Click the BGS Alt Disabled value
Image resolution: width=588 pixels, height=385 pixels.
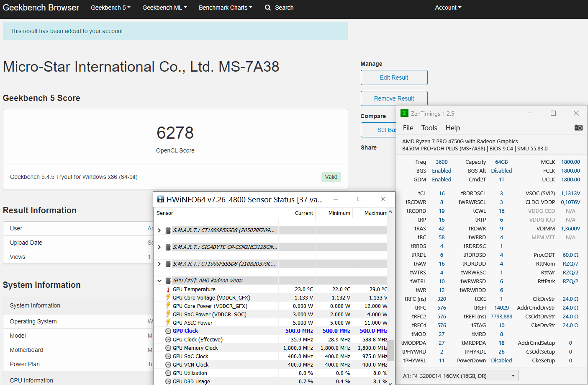click(501, 171)
